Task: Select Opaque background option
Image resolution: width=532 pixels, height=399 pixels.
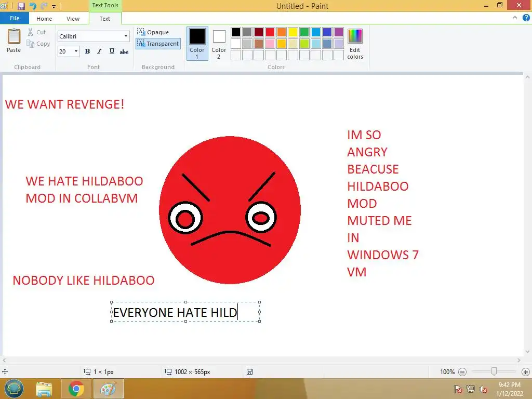Action: pyautogui.click(x=153, y=32)
